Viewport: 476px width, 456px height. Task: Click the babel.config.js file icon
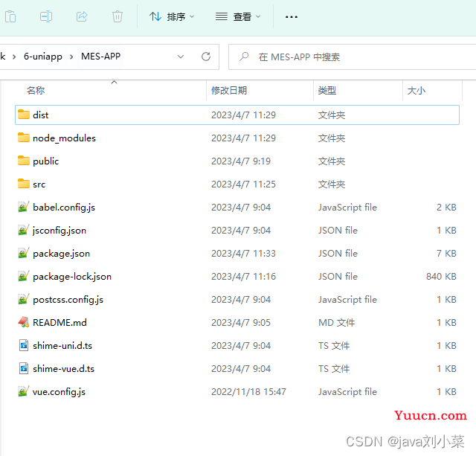(24, 207)
